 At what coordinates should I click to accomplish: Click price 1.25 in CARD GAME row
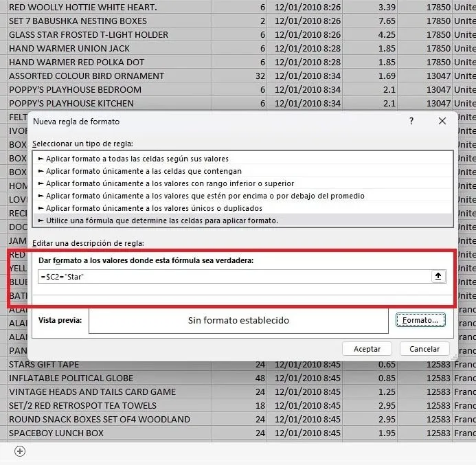pos(370,392)
